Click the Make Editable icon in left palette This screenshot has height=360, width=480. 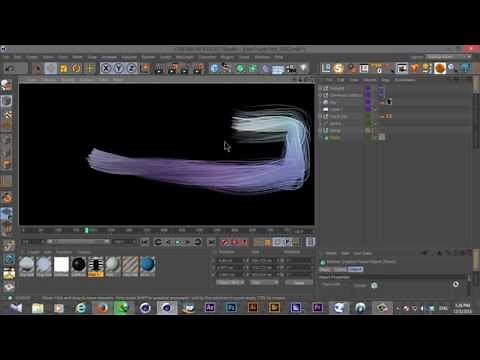pyautogui.click(x=7, y=86)
